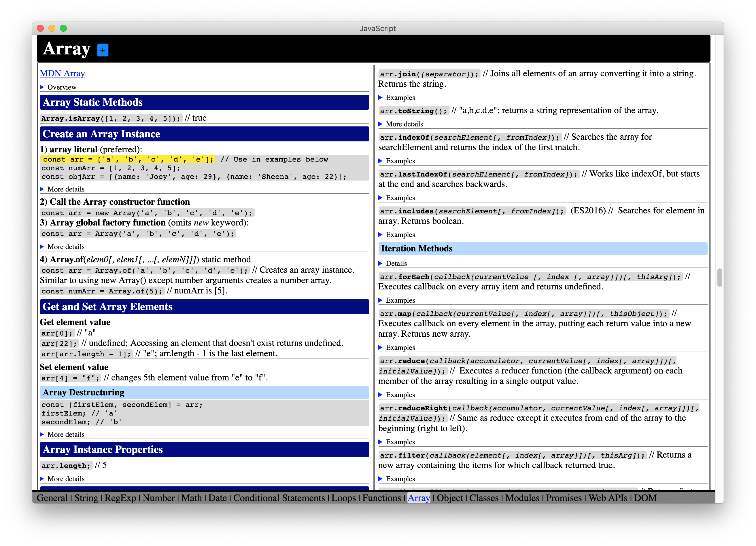Viewport: 756px width, 546px height.
Task: Open the Web APIs tab
Action: [608, 498]
